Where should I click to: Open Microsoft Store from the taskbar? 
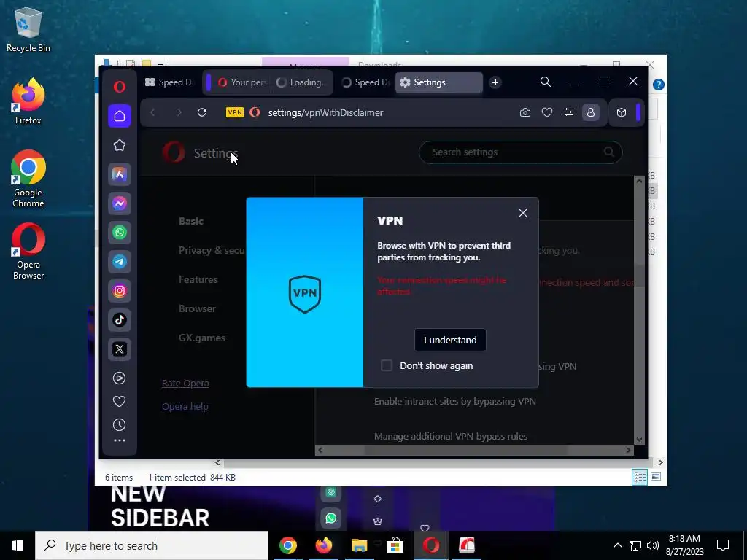[395, 545]
